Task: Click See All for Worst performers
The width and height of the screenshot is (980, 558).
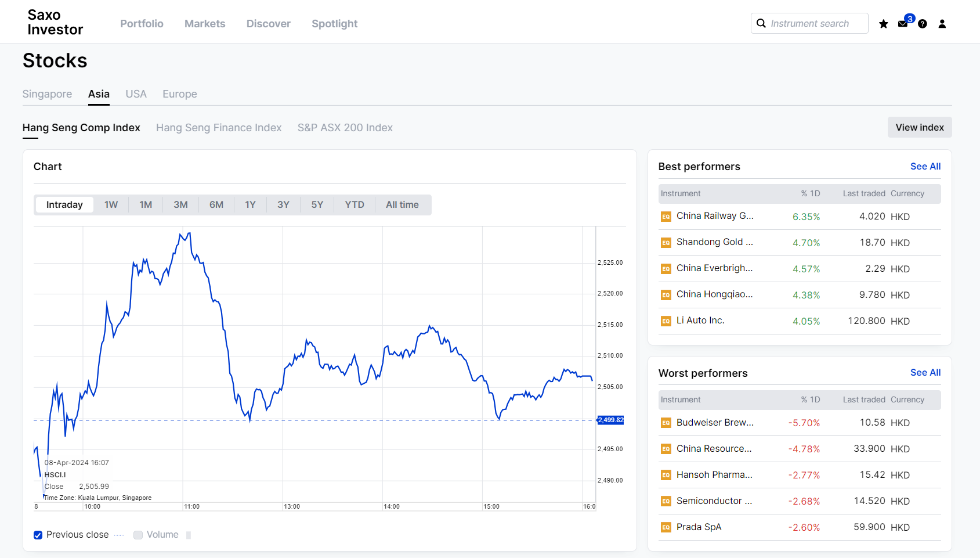Action: (x=925, y=372)
